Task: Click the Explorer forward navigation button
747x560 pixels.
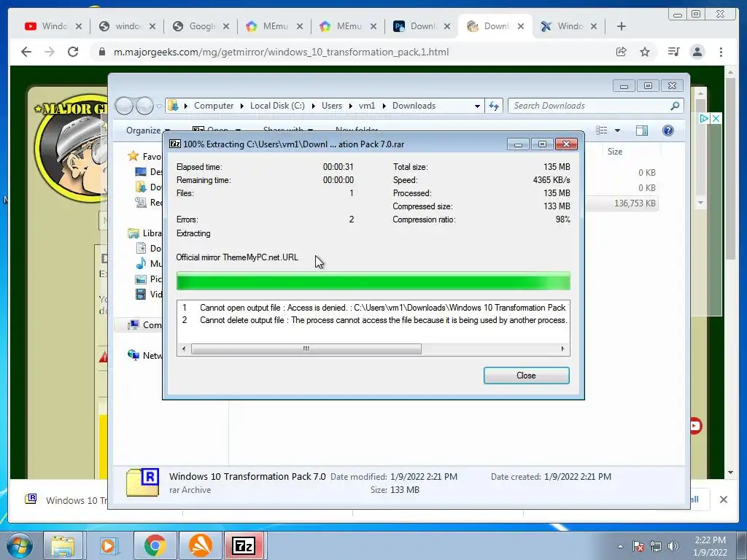Action: pyautogui.click(x=144, y=106)
